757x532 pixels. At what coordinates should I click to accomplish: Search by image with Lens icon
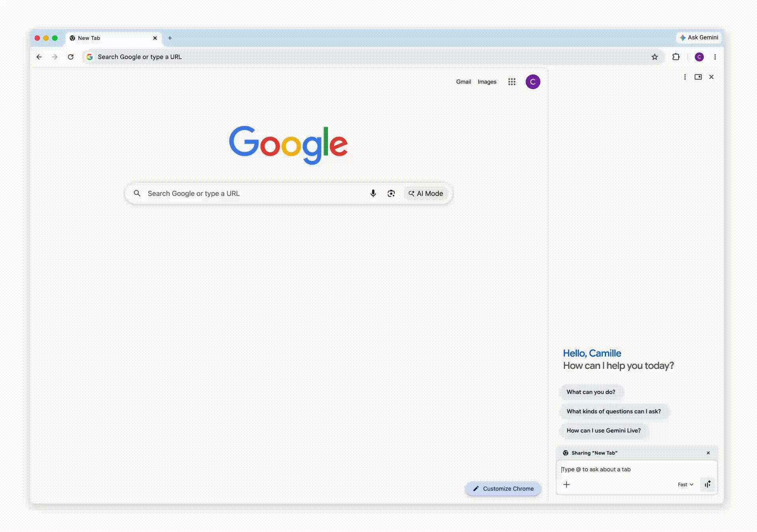[x=391, y=193]
